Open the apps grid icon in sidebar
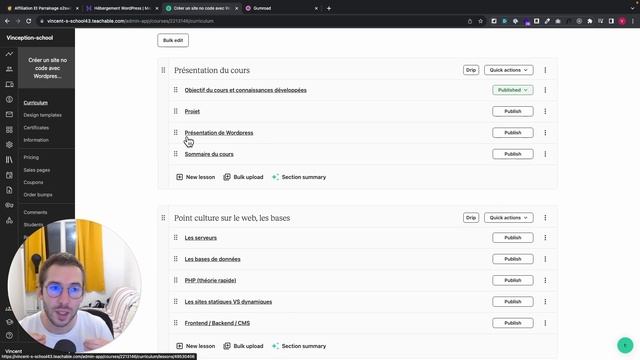The image size is (640, 360). 9,130
